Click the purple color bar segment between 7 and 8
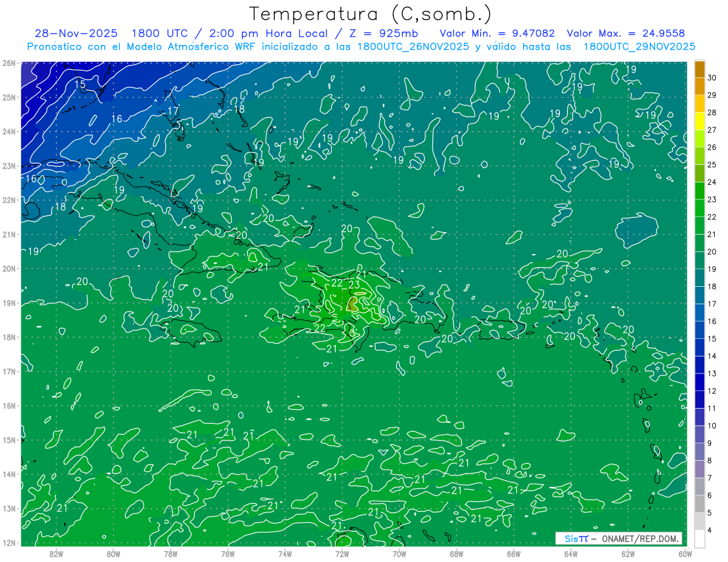Viewport: 728px width, 562px height. 699,469
